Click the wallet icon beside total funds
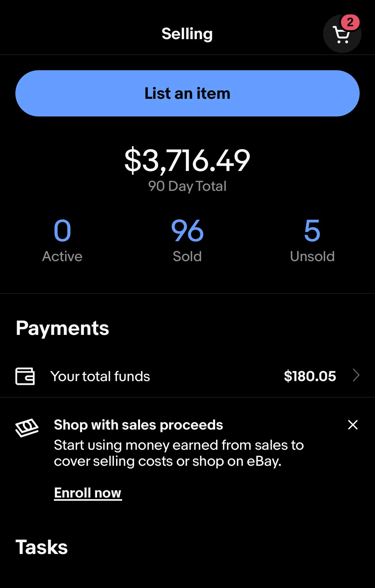Image resolution: width=375 pixels, height=588 pixels. pyautogui.click(x=25, y=376)
